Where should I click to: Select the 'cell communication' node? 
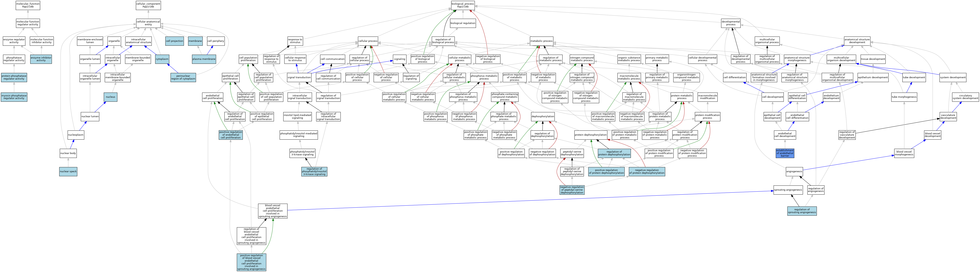[x=332, y=59]
